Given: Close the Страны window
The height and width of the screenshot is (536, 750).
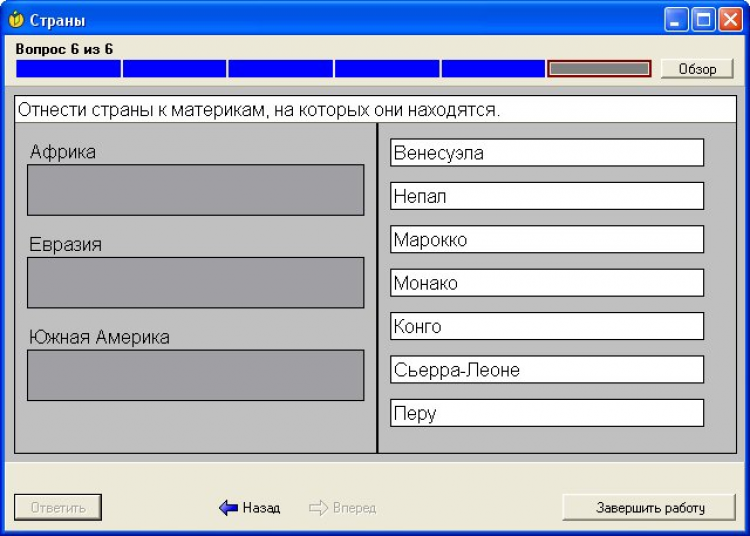Looking at the screenshot, I should [x=731, y=20].
